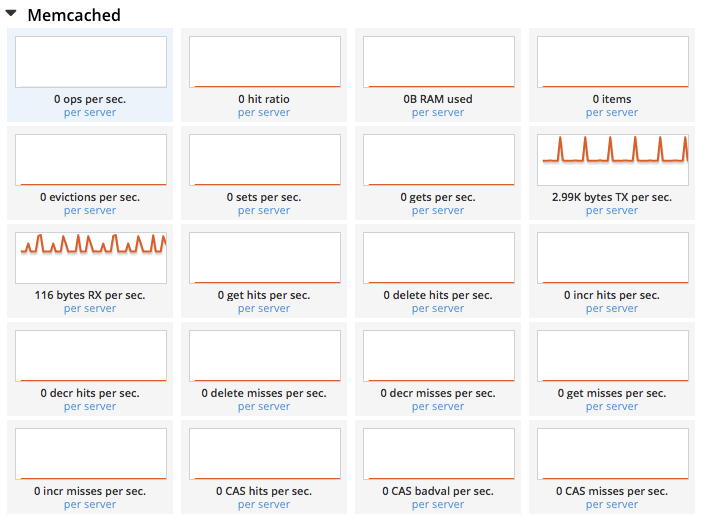The image size is (707, 526).
Task: Open per server under sets per sec.
Action: pos(264,211)
